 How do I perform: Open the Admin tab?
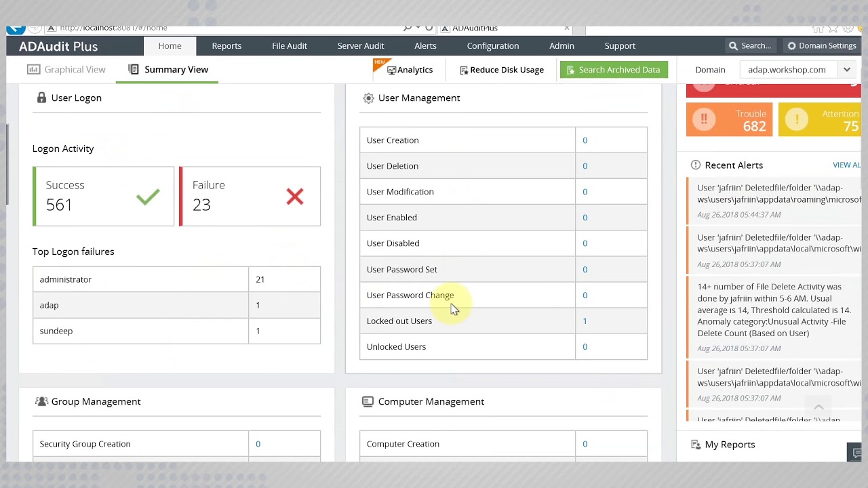pos(561,45)
